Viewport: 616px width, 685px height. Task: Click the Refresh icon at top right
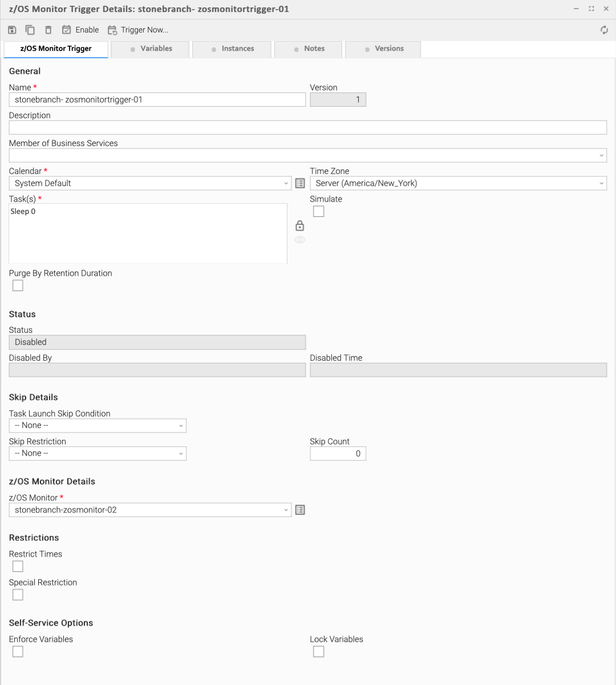[x=604, y=30]
